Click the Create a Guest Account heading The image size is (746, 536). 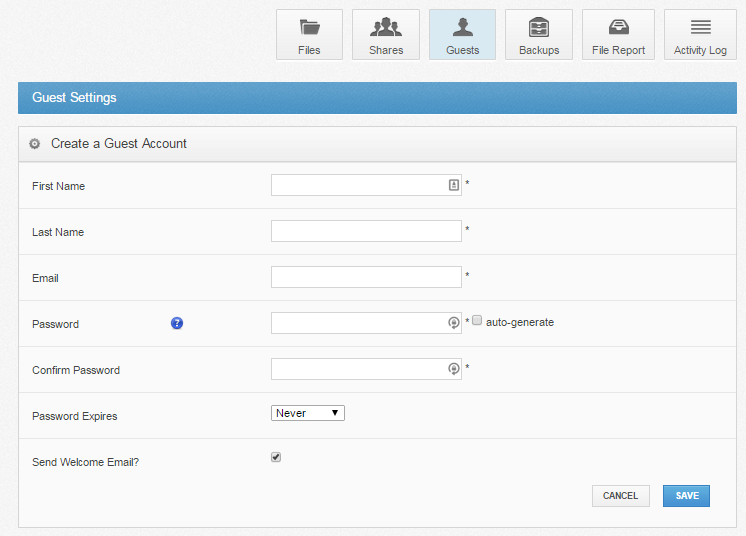119,144
